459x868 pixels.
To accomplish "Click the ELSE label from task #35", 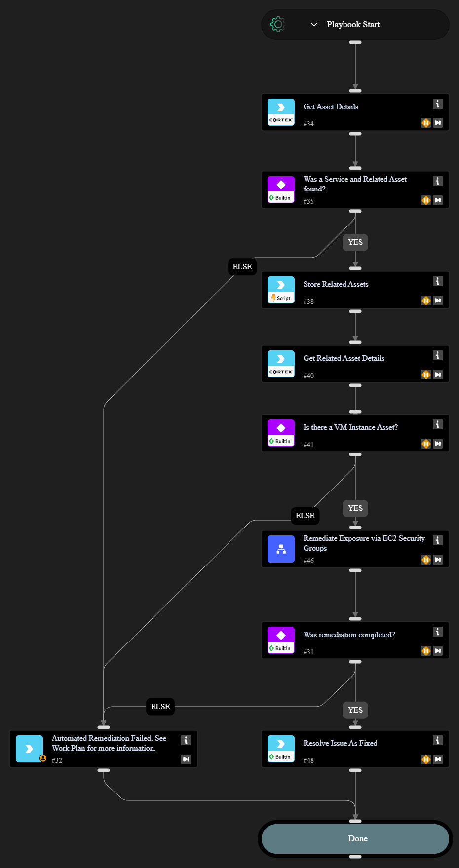I will tap(242, 267).
